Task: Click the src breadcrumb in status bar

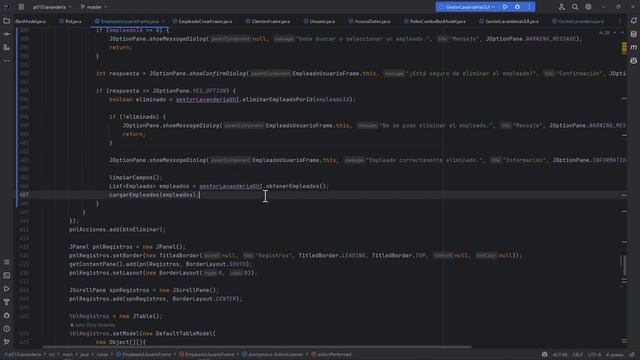Action: 52,355
